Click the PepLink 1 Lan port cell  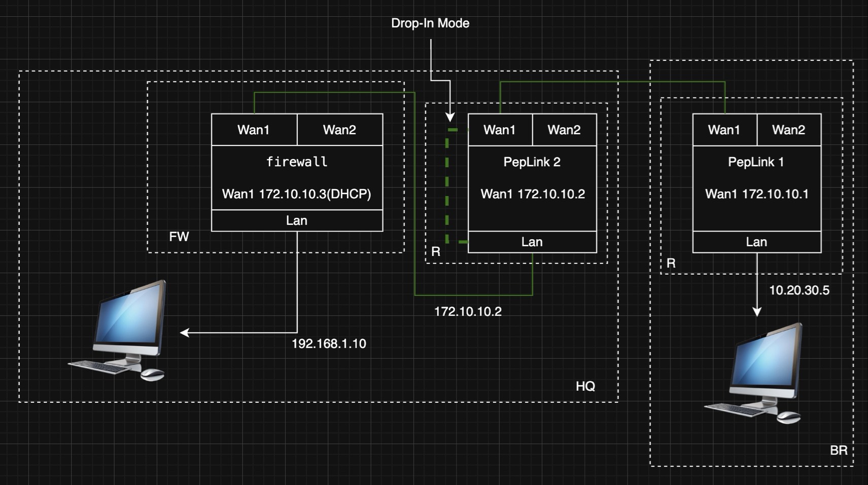pyautogui.click(x=756, y=242)
